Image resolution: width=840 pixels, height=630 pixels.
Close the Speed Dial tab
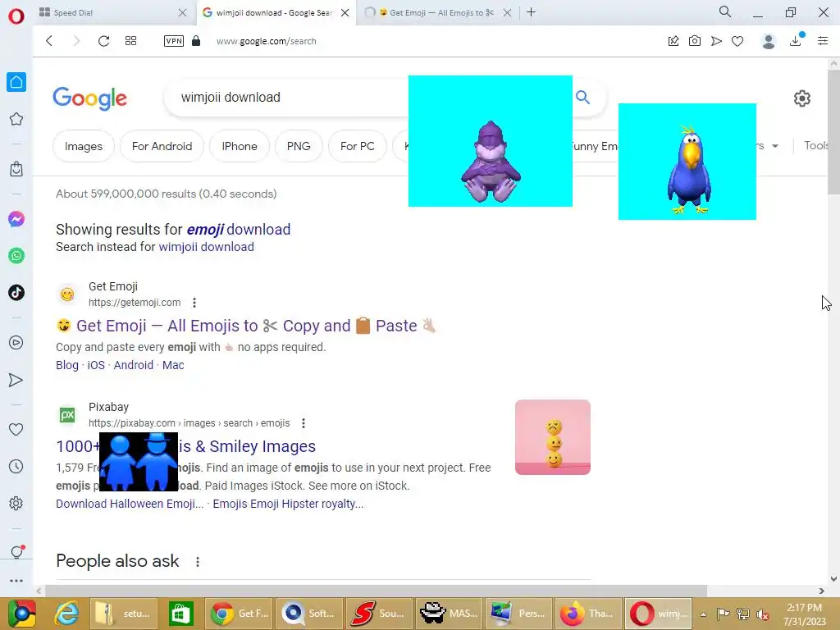183,12
